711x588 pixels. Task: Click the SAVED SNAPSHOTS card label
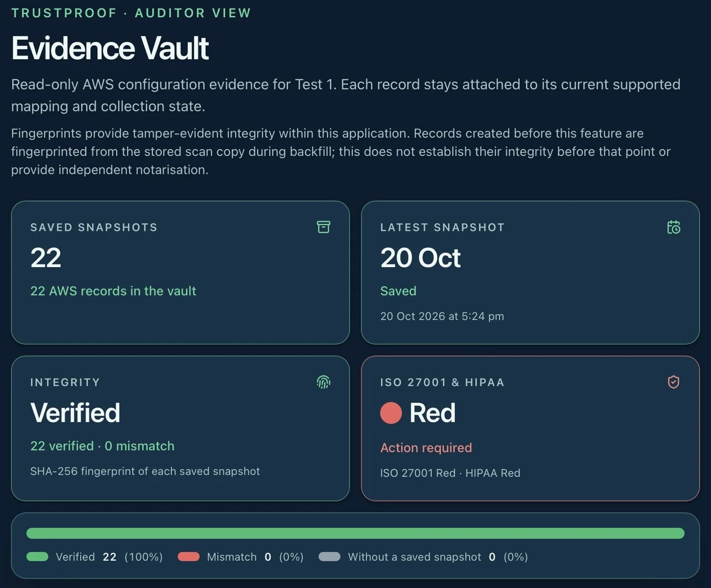(x=94, y=227)
